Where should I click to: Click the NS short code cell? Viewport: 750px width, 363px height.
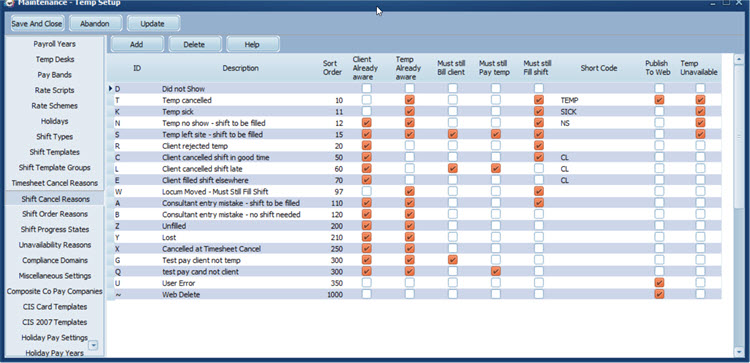pos(564,123)
